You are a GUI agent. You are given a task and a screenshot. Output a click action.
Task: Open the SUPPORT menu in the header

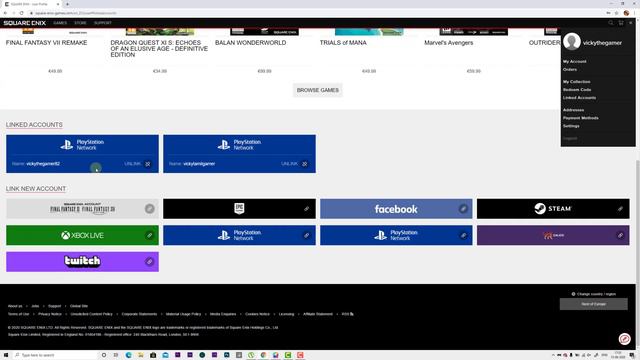pyautogui.click(x=102, y=23)
